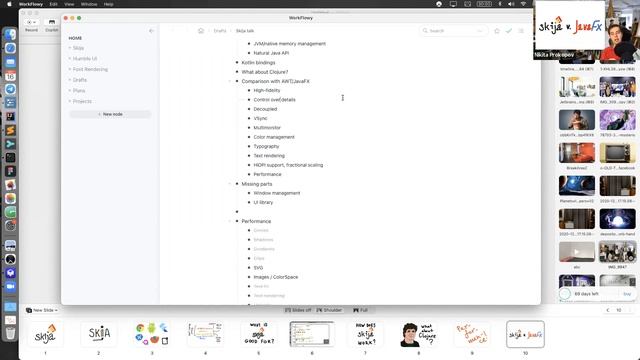
Task: Click the SVG outline item
Action: coord(258,268)
